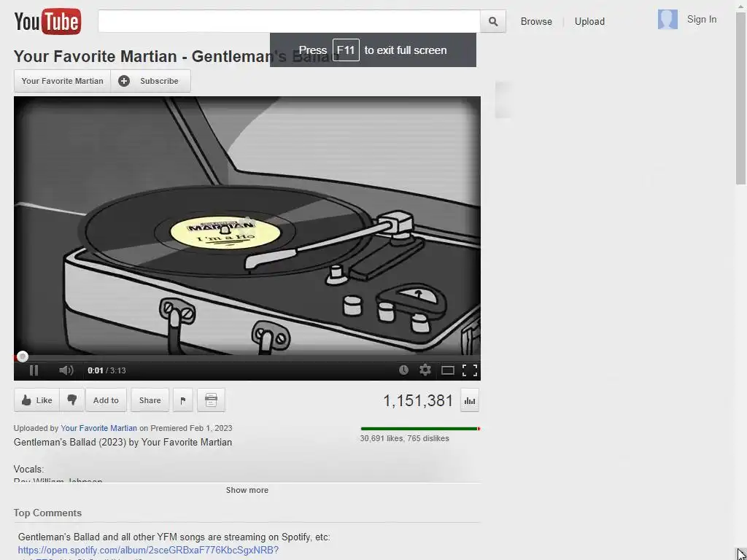This screenshot has width=747, height=560.
Task: Toggle the wide player size
Action: [x=447, y=370]
